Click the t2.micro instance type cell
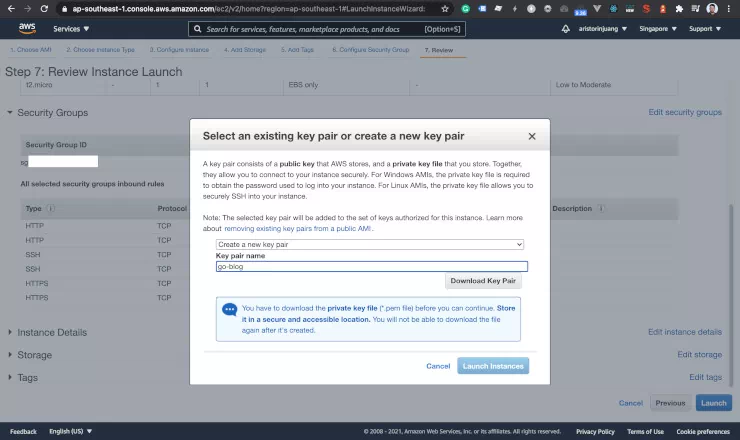The image size is (740, 440). click(x=39, y=85)
